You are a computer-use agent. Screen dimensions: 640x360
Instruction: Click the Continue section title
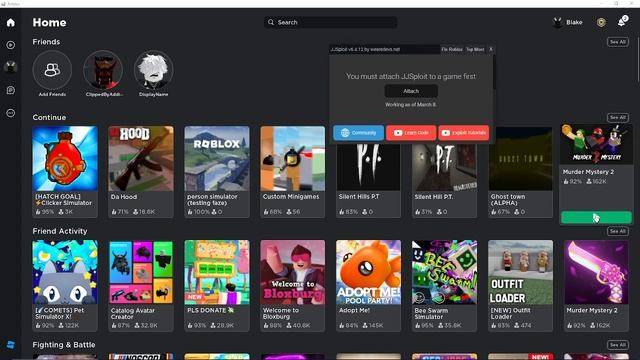(x=49, y=117)
